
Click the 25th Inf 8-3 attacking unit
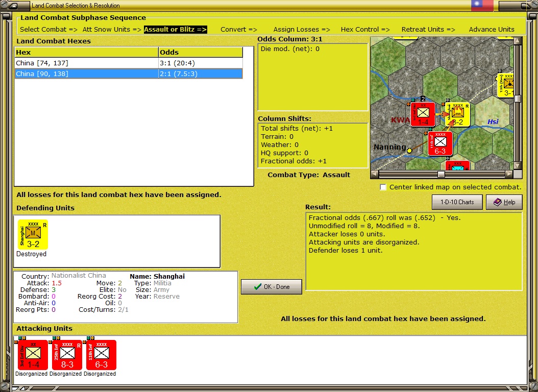(67, 355)
